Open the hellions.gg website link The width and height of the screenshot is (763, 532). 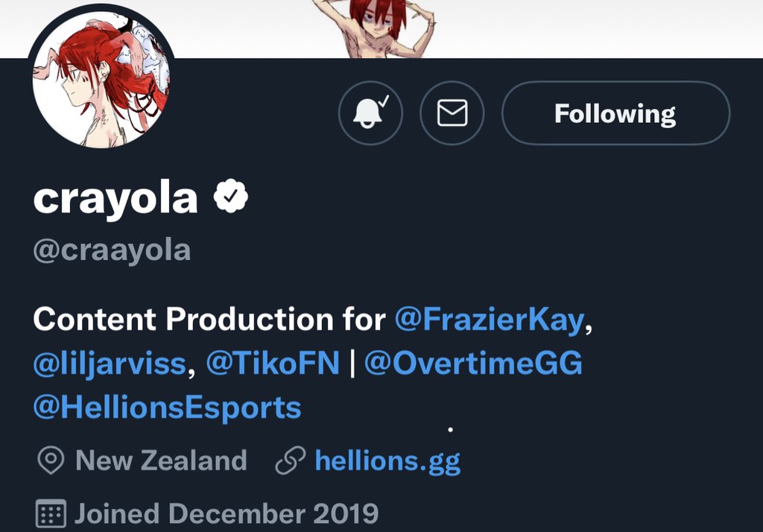click(x=387, y=460)
